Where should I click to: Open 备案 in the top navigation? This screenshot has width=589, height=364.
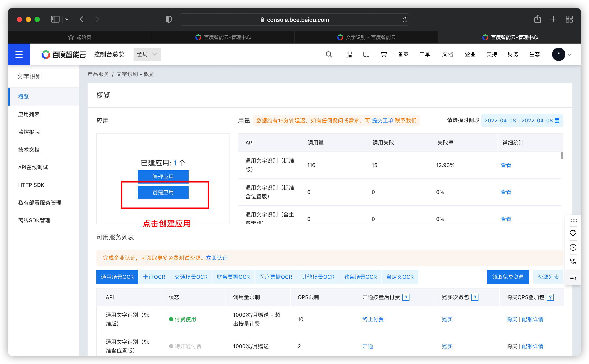pos(403,54)
